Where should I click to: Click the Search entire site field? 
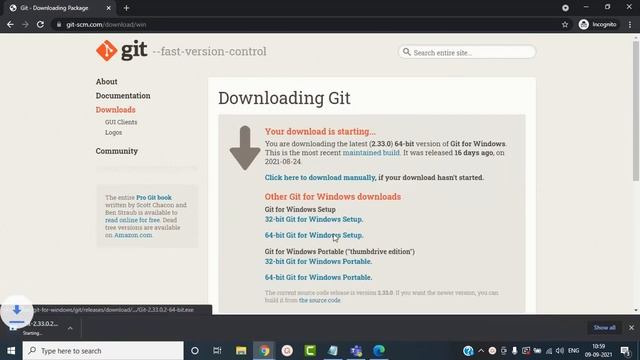[467, 52]
